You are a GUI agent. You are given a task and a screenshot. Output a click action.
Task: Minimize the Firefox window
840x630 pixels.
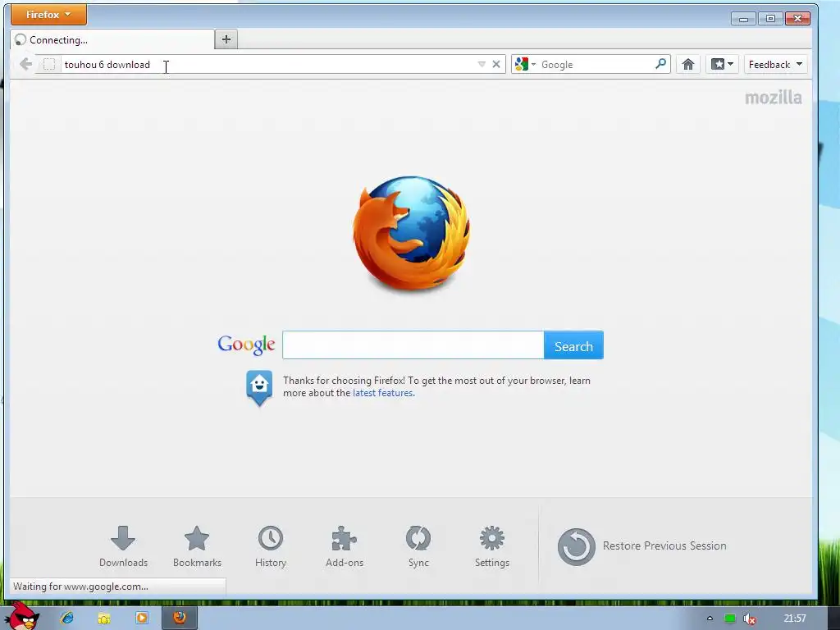(743, 18)
